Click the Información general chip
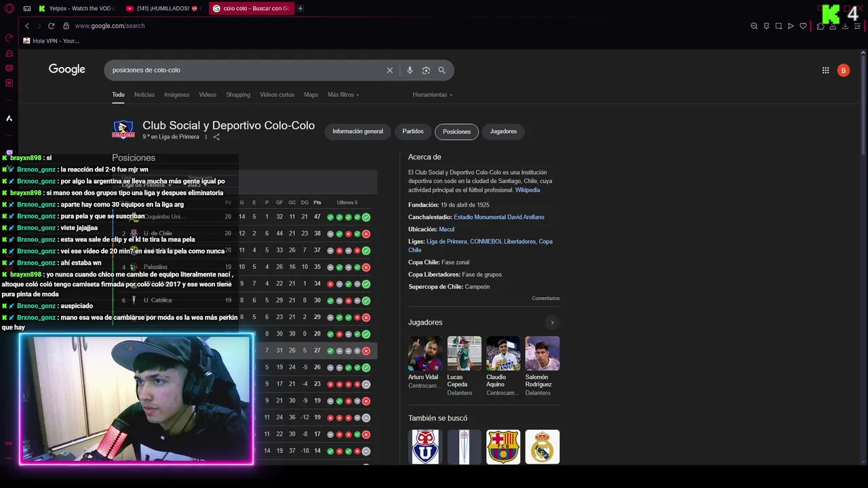 (357, 131)
